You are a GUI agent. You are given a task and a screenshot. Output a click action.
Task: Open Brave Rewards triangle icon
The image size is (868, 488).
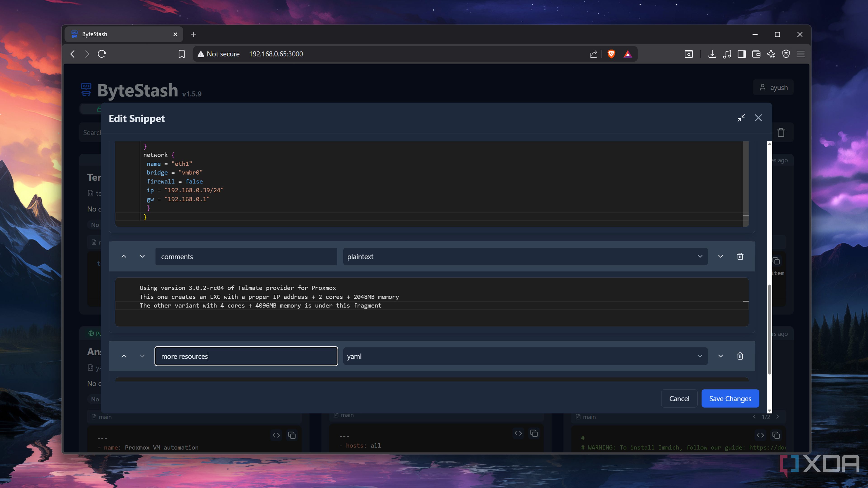627,54
